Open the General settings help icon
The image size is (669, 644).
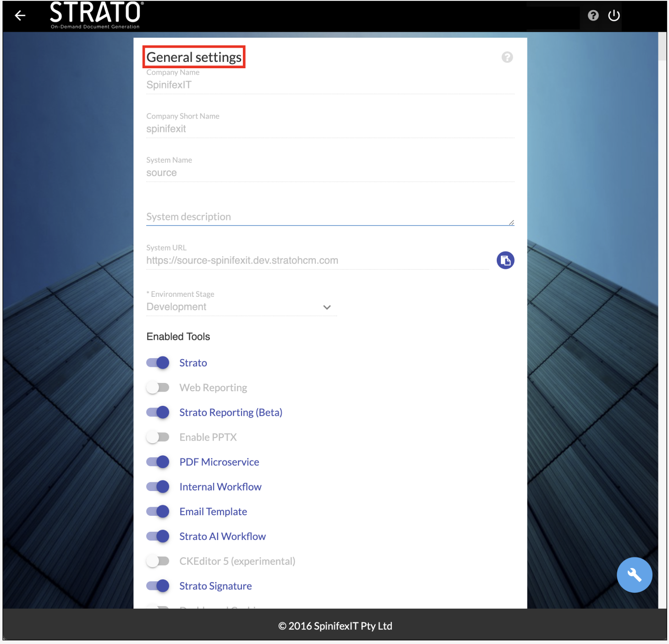pyautogui.click(x=507, y=57)
